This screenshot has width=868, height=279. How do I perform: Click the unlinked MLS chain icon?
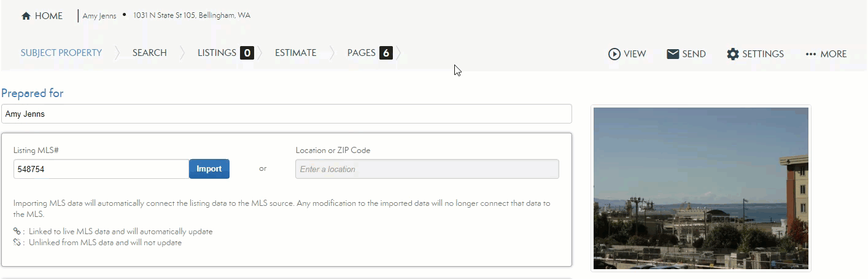coord(17,243)
